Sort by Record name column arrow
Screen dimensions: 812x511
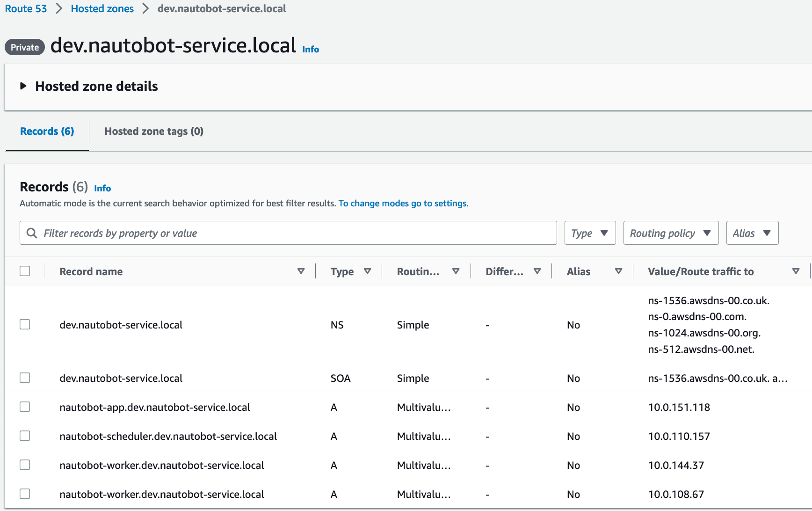pyautogui.click(x=301, y=271)
